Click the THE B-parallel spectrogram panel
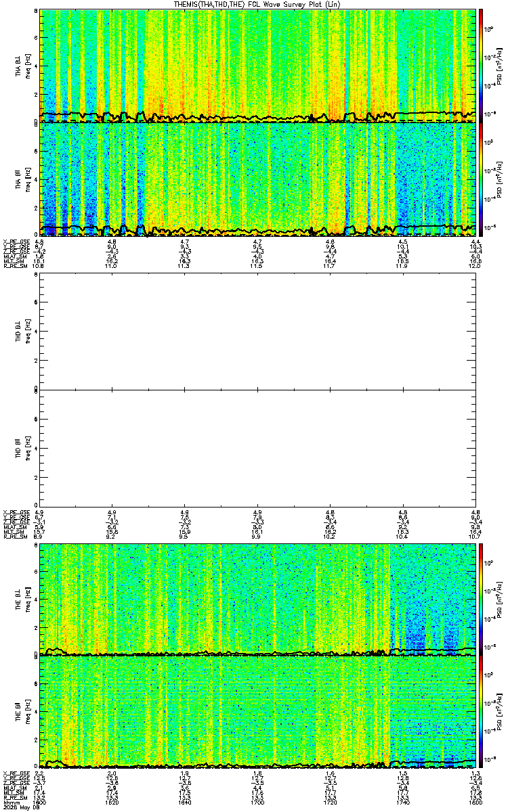 (258, 712)
